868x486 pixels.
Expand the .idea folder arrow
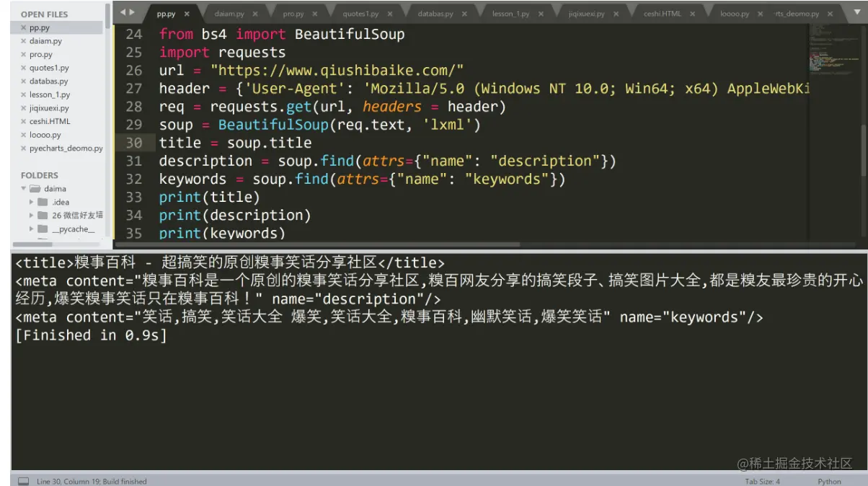(32, 202)
